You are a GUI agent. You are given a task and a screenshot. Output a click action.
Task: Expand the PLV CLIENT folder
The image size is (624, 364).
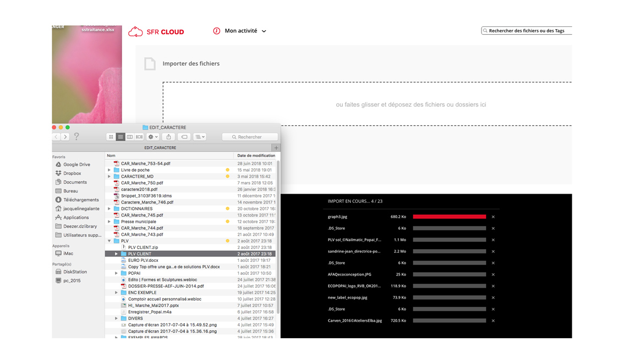click(x=116, y=254)
